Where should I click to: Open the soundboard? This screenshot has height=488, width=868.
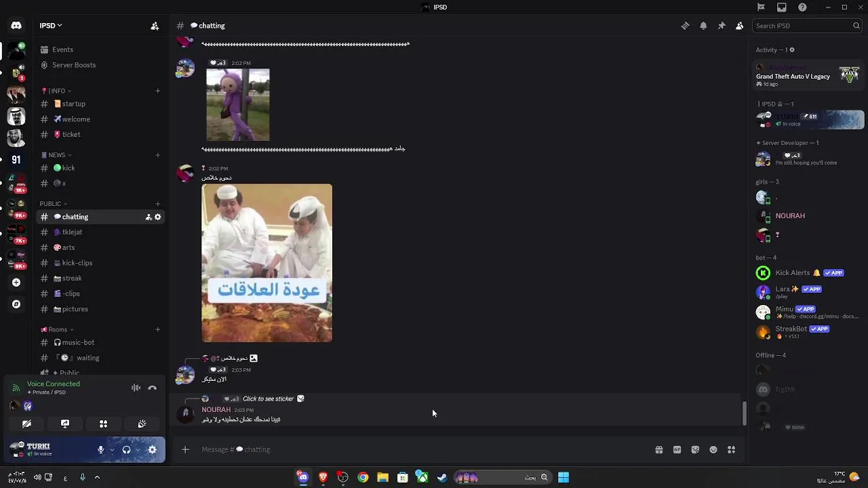142,424
